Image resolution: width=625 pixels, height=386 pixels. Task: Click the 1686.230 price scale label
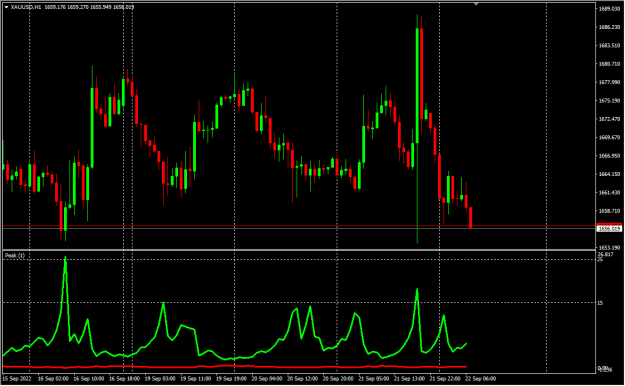point(609,27)
